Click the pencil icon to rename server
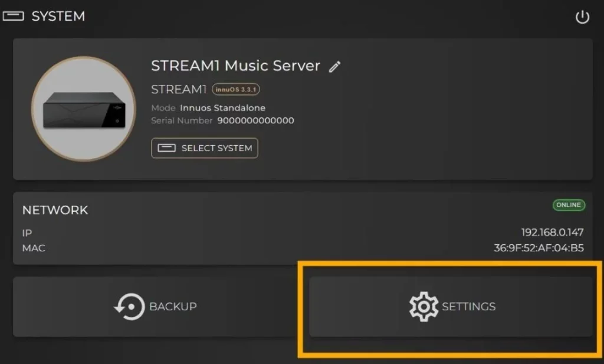The image size is (604, 364). 334,67
